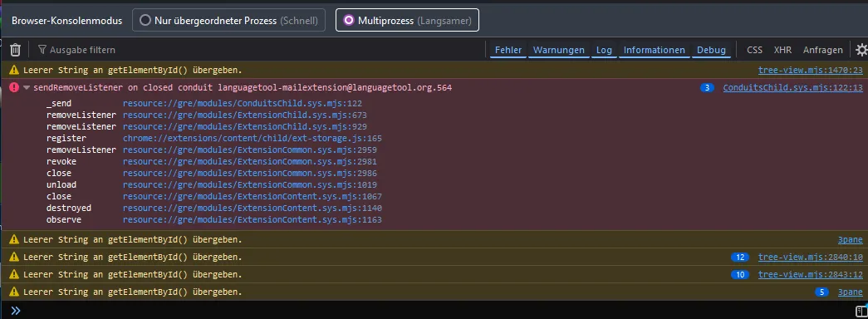Open the 3pane link beside badge 5
This screenshot has height=319, width=868.
pos(851,292)
